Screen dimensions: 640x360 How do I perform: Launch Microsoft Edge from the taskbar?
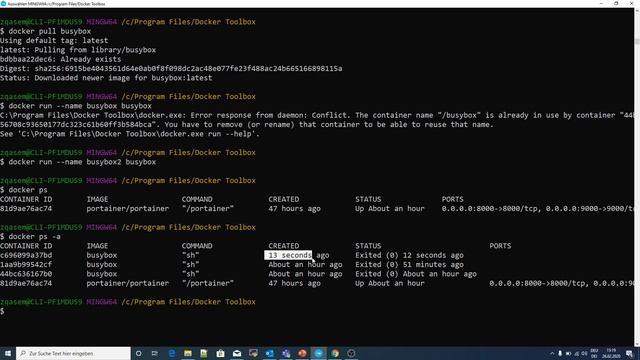pos(172,353)
